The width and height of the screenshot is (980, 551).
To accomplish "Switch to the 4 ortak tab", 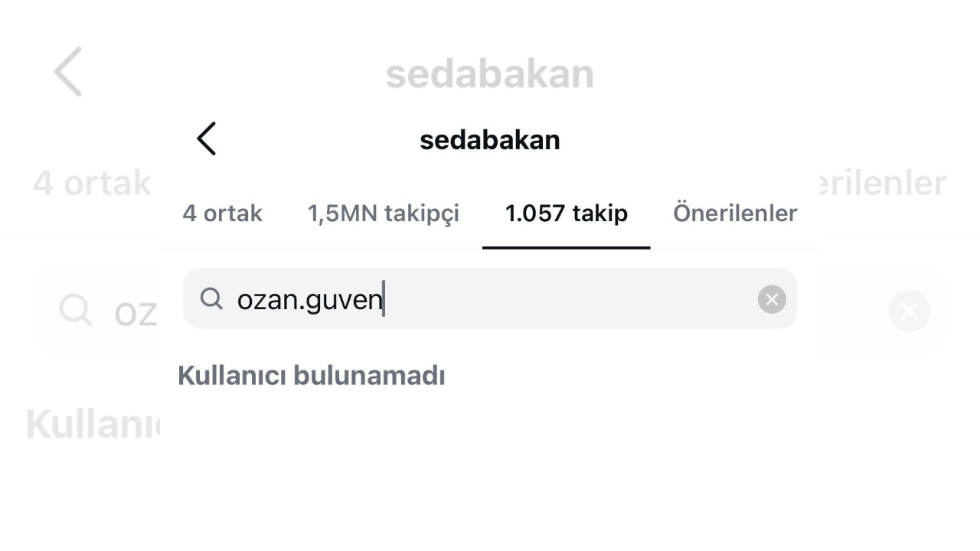I will tap(222, 214).
